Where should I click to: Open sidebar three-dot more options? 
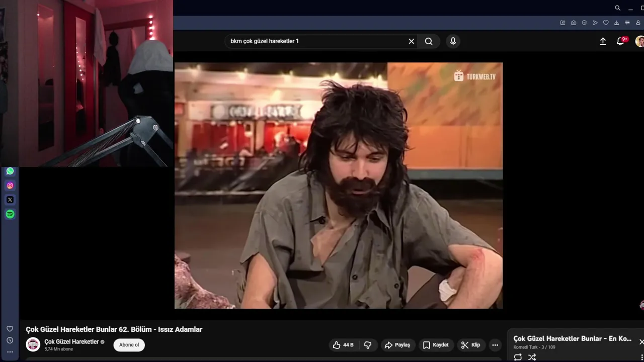[x=10, y=352]
